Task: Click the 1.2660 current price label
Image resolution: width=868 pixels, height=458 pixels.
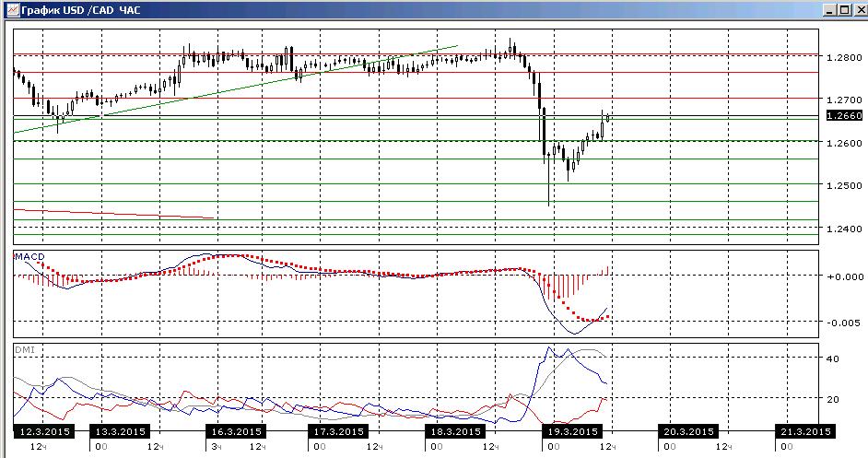Action: click(x=844, y=115)
